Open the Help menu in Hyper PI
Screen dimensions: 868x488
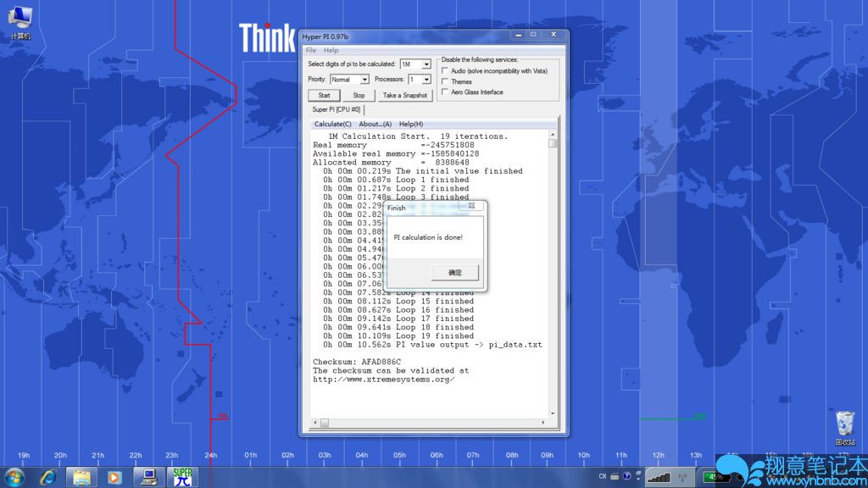[x=331, y=50]
